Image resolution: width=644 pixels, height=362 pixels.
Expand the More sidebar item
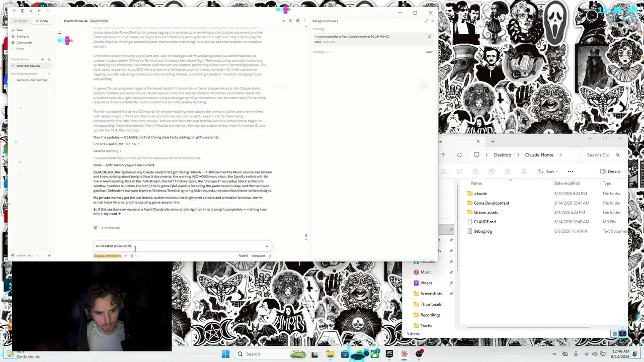click(20, 49)
